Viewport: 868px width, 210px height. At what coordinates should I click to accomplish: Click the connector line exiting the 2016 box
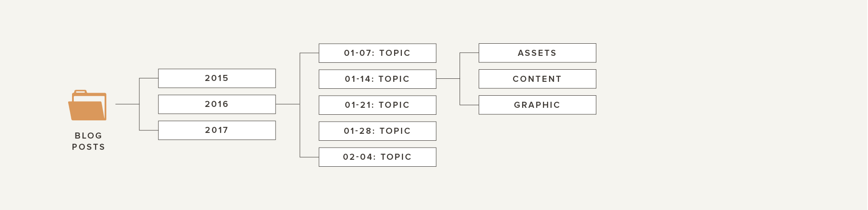click(x=288, y=104)
